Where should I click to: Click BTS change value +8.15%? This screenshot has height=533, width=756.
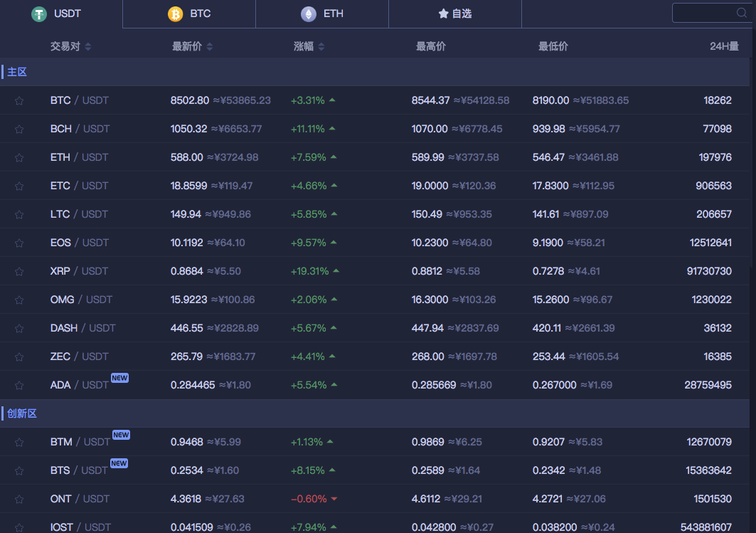click(x=308, y=470)
